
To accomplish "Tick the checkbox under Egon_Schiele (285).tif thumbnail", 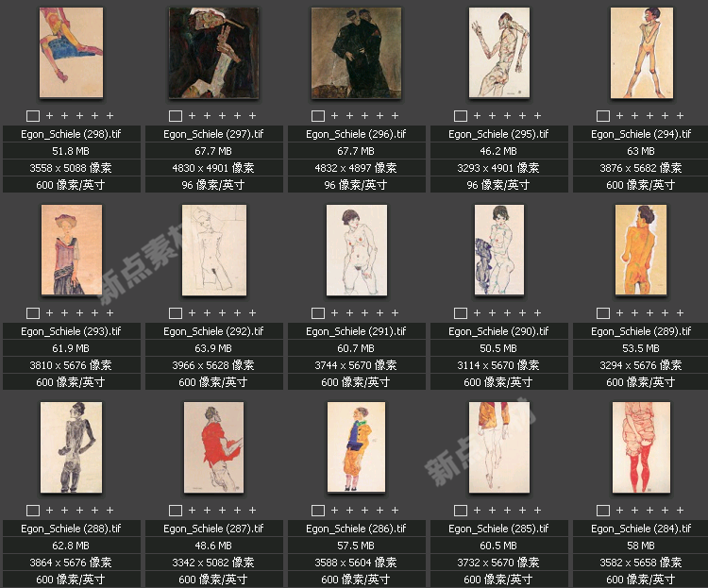I will coord(461,511).
